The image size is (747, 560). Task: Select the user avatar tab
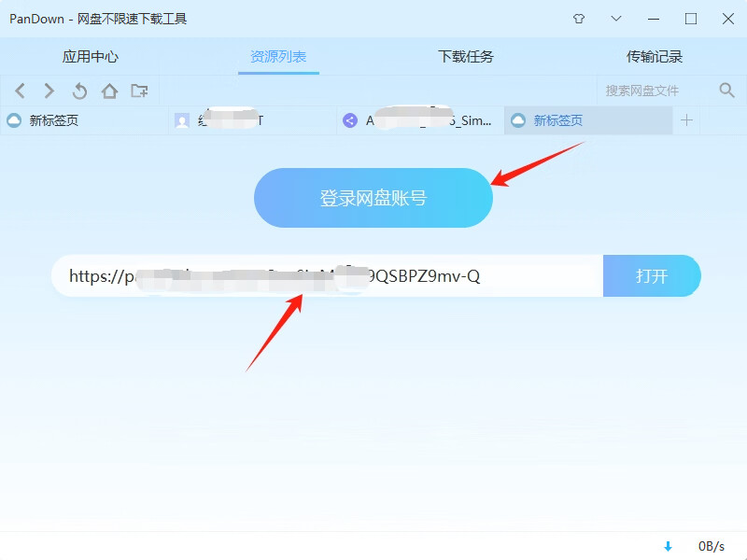point(252,120)
